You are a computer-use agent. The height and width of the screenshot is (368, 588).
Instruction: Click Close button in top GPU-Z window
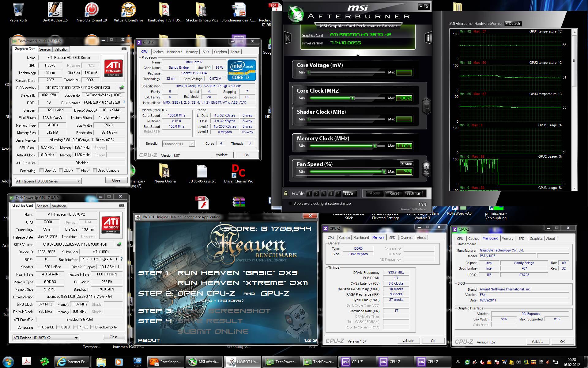[x=116, y=180]
